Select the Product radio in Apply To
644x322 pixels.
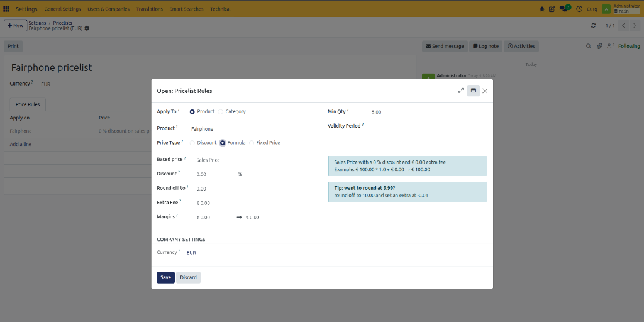coord(192,112)
